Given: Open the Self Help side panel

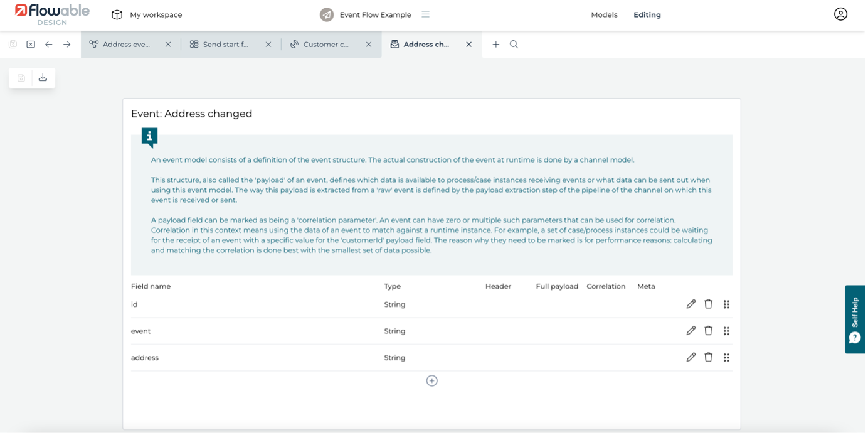Looking at the screenshot, I should pos(854,320).
